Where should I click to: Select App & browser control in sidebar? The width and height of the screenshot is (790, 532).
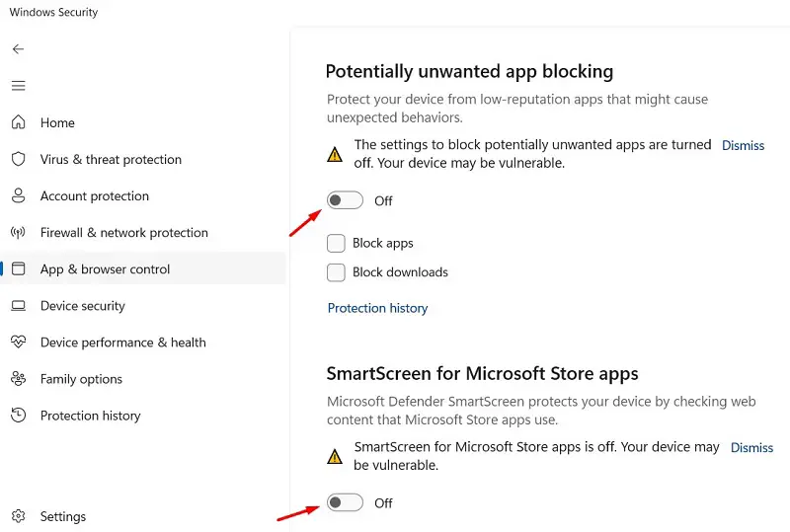105,269
